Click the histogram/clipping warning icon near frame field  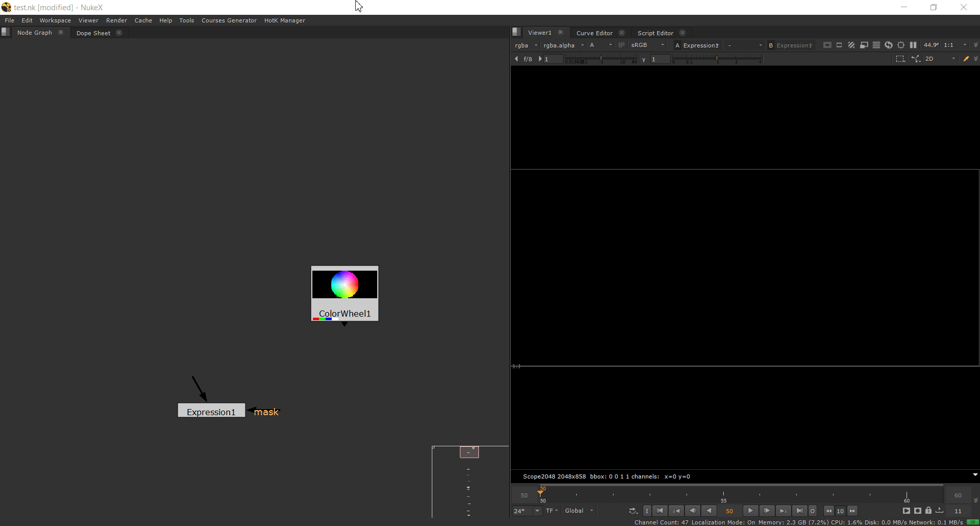coord(876,45)
